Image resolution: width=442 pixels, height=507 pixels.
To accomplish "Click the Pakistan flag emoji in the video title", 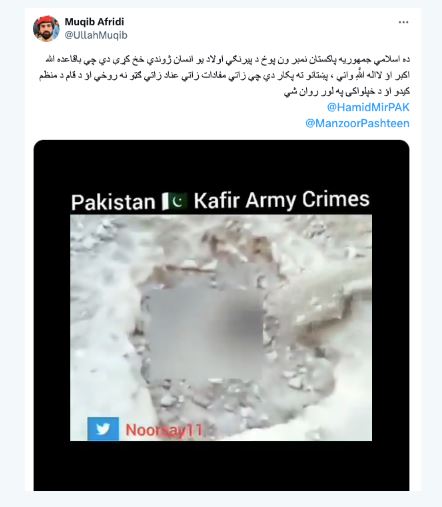I will (175, 201).
